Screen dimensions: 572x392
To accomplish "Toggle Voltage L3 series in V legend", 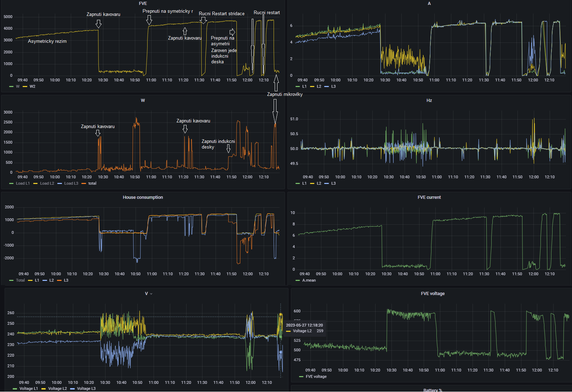I will (x=86, y=388).
